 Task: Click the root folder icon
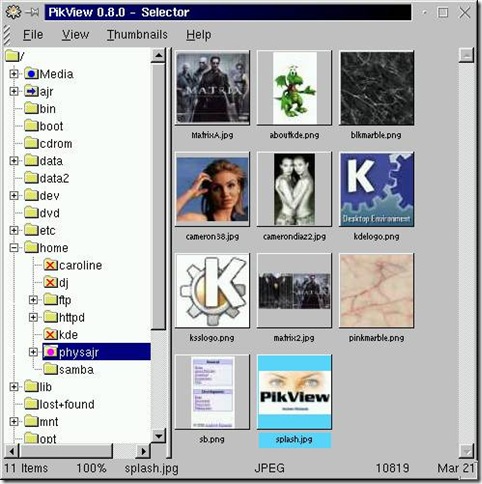click(12, 56)
